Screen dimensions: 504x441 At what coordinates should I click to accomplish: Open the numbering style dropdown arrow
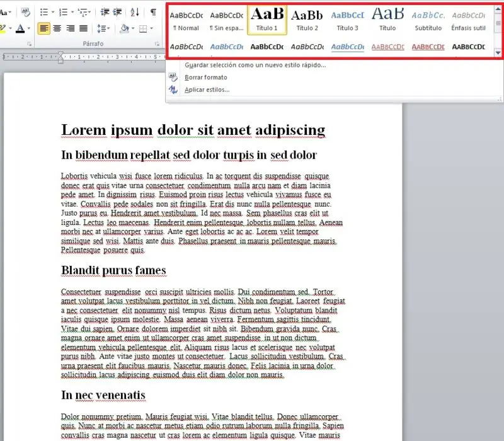click(72, 12)
